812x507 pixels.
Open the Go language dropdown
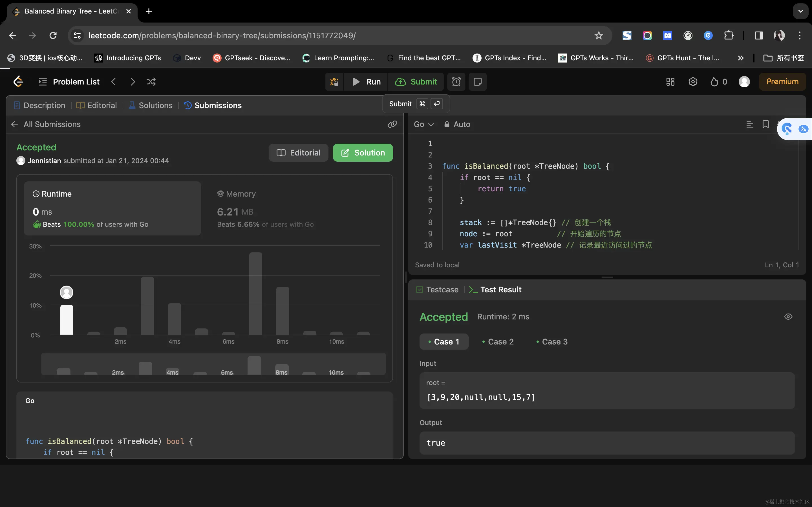[x=423, y=124]
